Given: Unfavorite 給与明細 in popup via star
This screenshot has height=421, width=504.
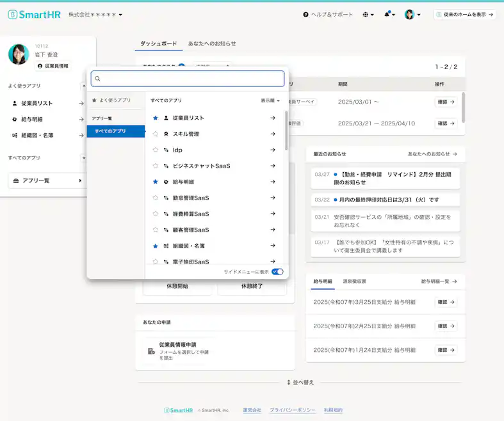Looking at the screenshot, I should (x=156, y=182).
